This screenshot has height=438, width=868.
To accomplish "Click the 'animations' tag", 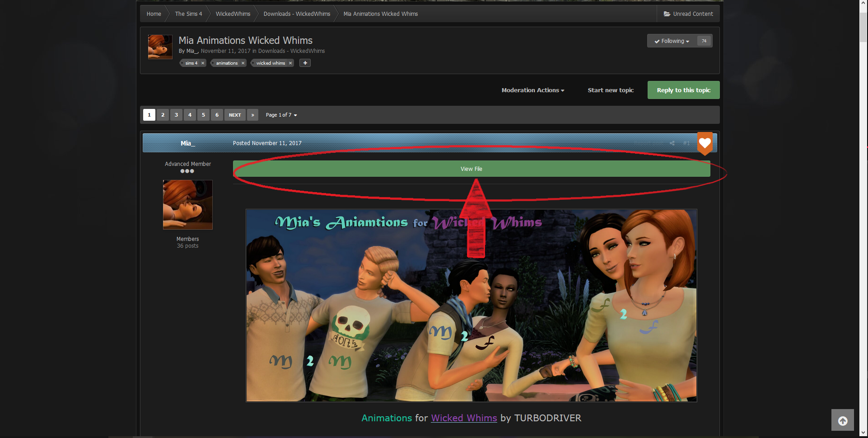I will click(227, 63).
